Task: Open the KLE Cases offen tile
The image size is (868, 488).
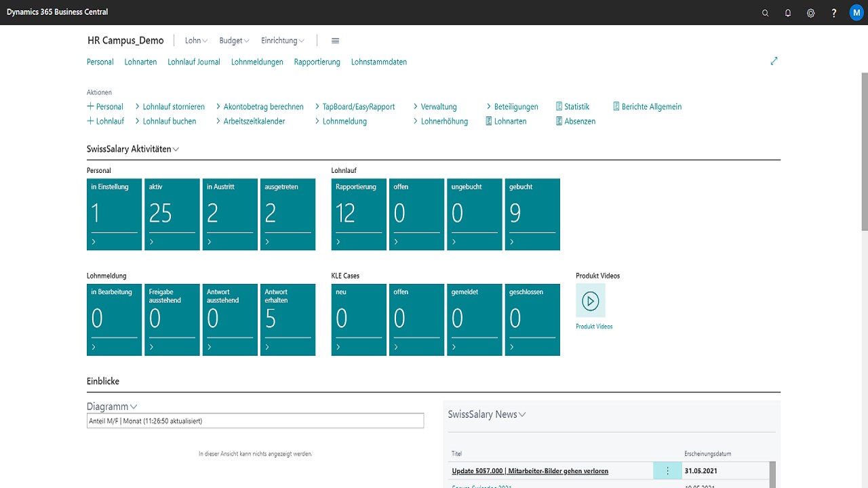Action: pyautogui.click(x=417, y=320)
